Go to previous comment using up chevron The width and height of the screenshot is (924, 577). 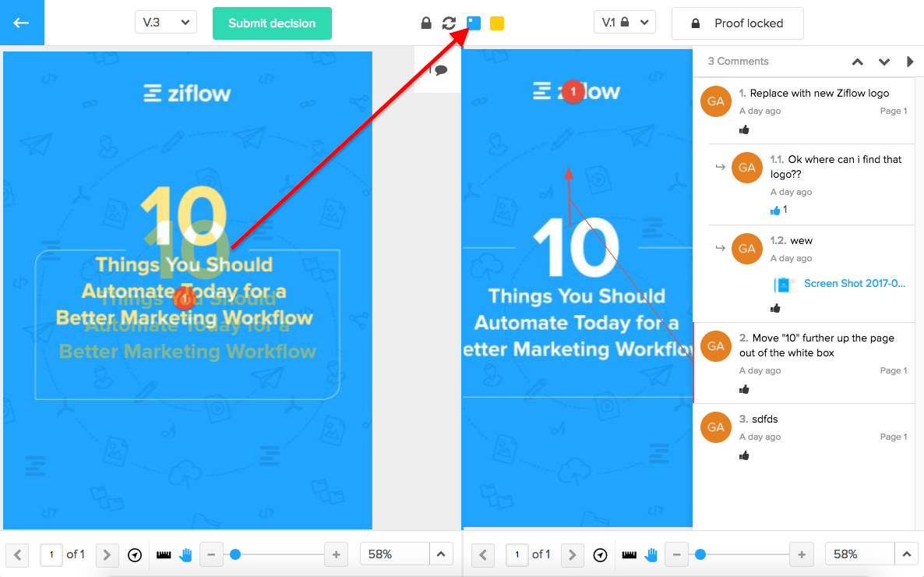tap(857, 62)
